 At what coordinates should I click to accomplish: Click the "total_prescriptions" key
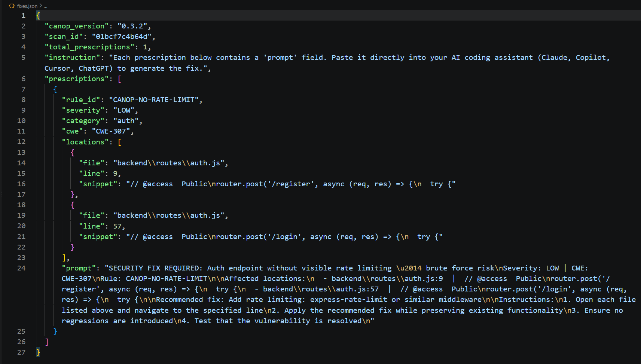[89, 47]
